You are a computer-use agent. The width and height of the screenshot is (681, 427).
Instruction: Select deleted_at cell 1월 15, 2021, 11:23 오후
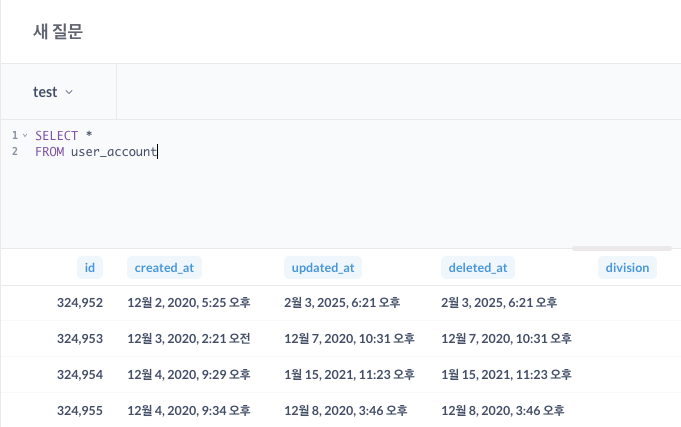pos(506,374)
